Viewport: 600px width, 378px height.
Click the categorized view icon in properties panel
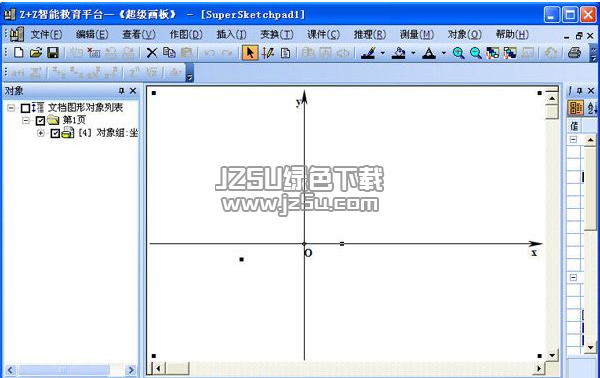click(575, 108)
